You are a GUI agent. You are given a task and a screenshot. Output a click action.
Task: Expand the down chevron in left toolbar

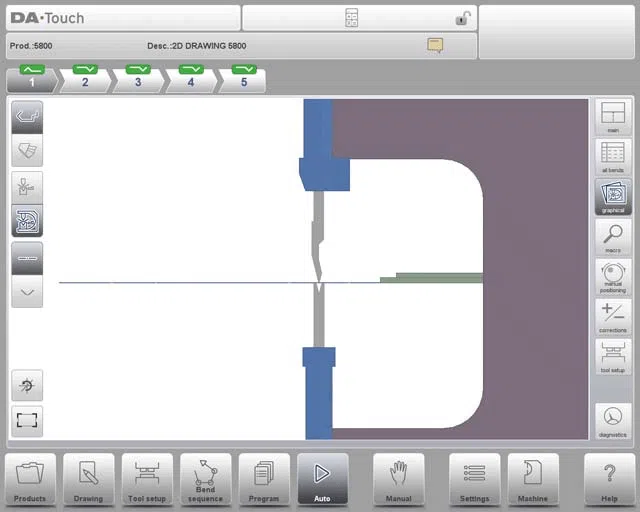(27, 292)
